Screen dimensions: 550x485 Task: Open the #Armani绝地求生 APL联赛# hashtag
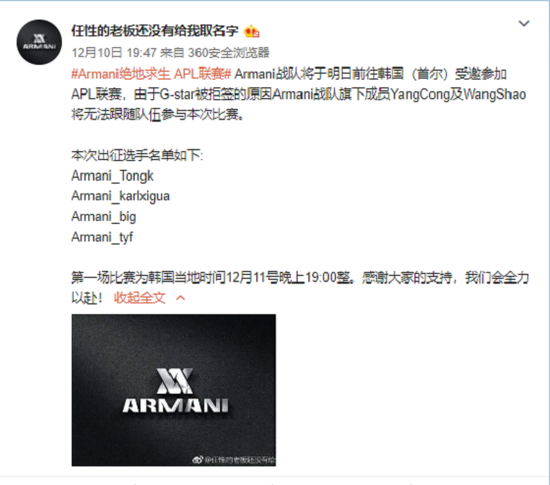[x=151, y=74]
